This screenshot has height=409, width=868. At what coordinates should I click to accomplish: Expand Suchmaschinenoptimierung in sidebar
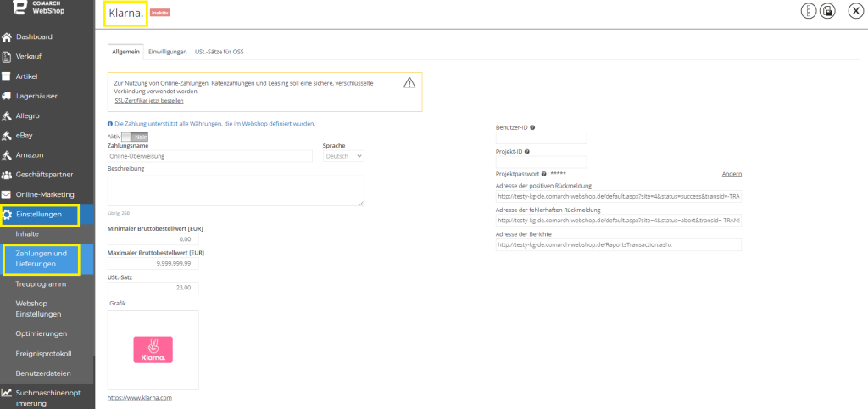[x=47, y=398]
